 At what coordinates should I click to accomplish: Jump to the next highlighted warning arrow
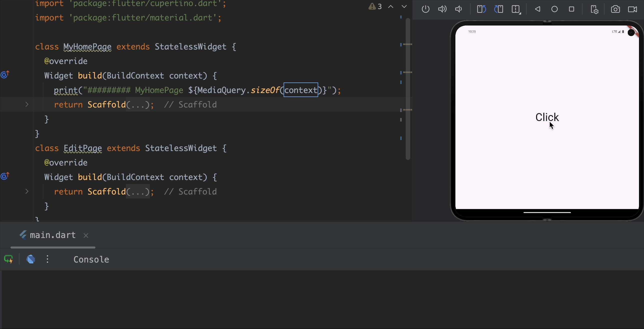click(404, 6)
